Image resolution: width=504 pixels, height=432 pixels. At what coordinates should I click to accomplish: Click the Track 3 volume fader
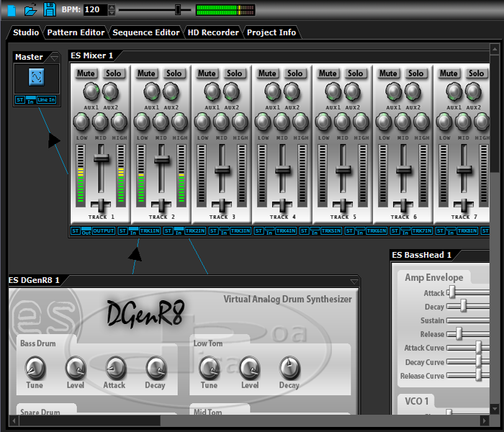click(x=222, y=169)
